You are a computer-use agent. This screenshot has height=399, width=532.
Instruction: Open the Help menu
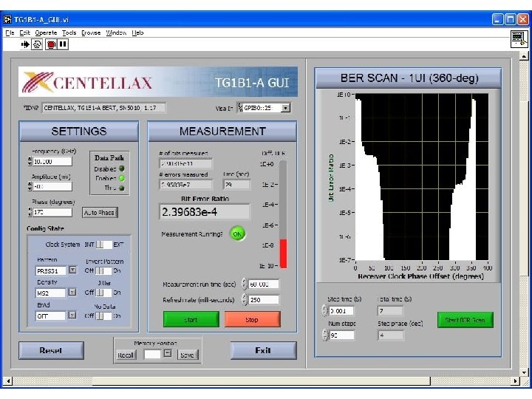[137, 33]
